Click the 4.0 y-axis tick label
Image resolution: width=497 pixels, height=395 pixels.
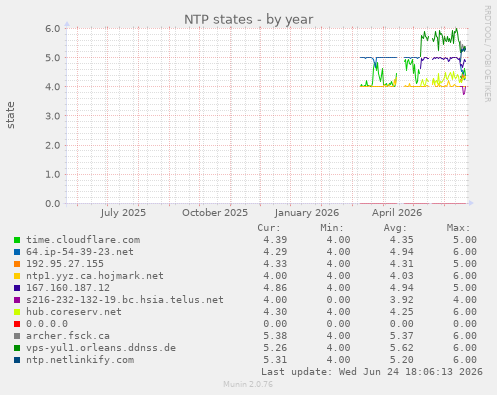click(x=53, y=87)
